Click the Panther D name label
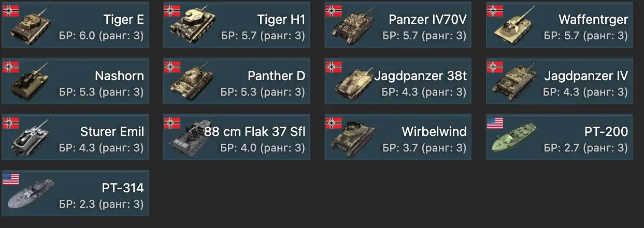 point(276,76)
